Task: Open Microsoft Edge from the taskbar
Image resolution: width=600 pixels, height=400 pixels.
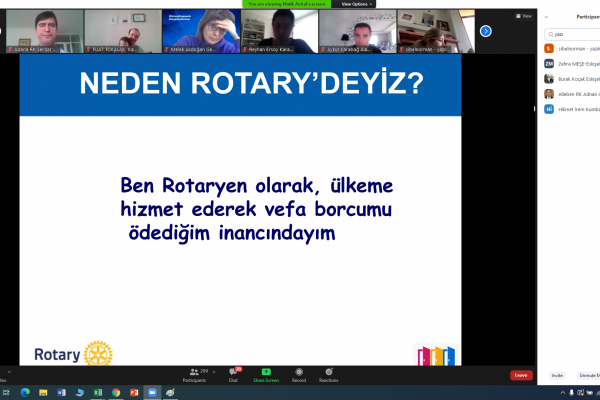Action: pyautogui.click(x=25, y=392)
